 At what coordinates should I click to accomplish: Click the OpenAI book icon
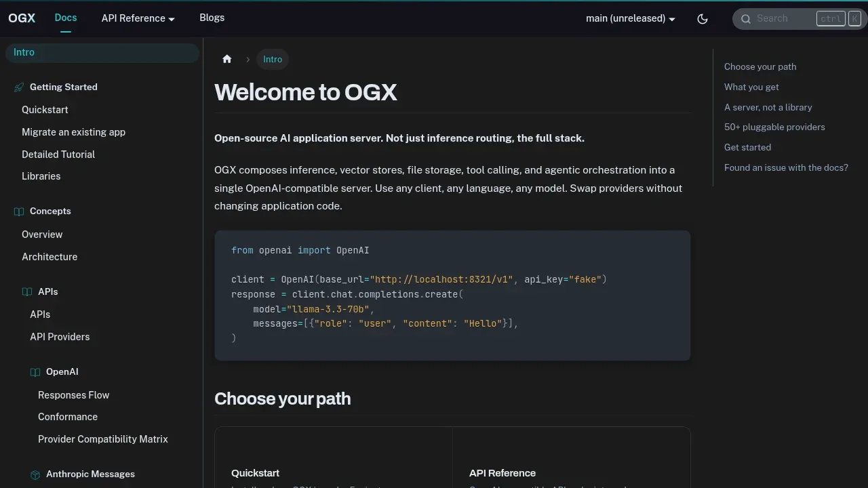point(35,372)
